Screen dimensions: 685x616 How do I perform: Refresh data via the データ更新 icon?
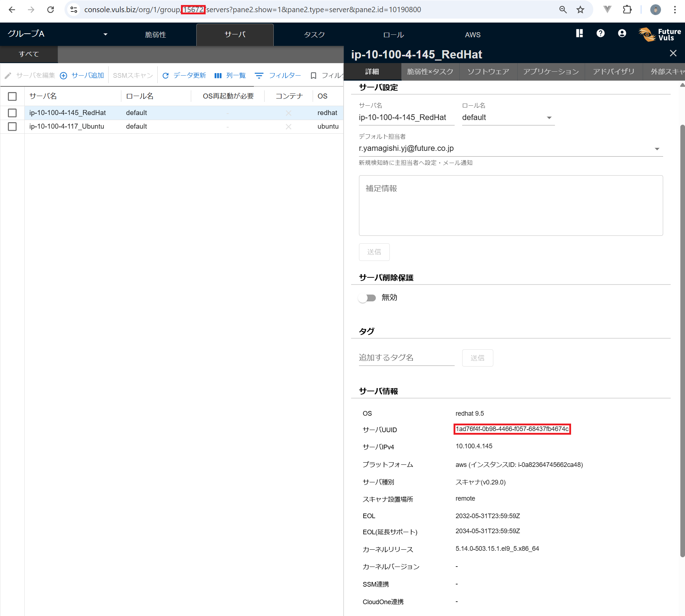[x=166, y=76]
